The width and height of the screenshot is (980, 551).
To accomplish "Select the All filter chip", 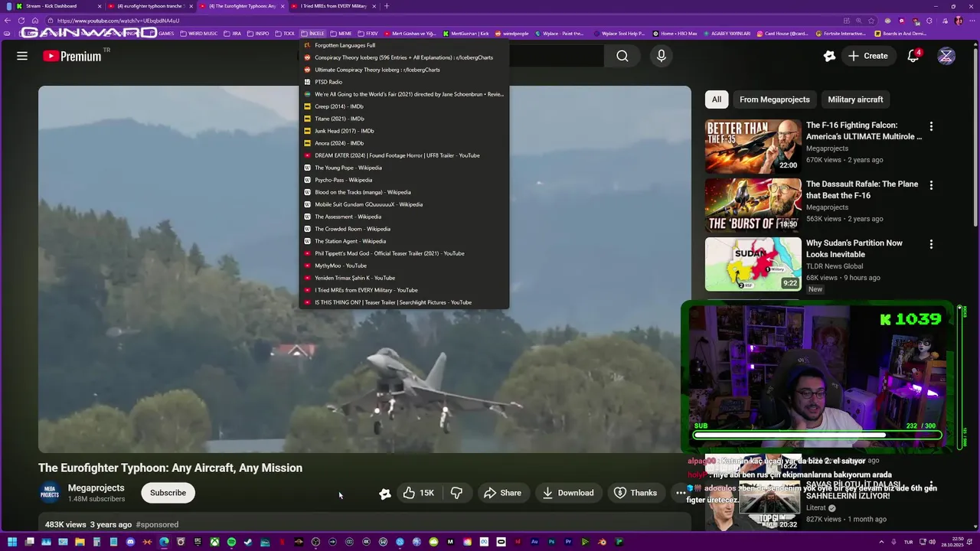I will [717, 99].
